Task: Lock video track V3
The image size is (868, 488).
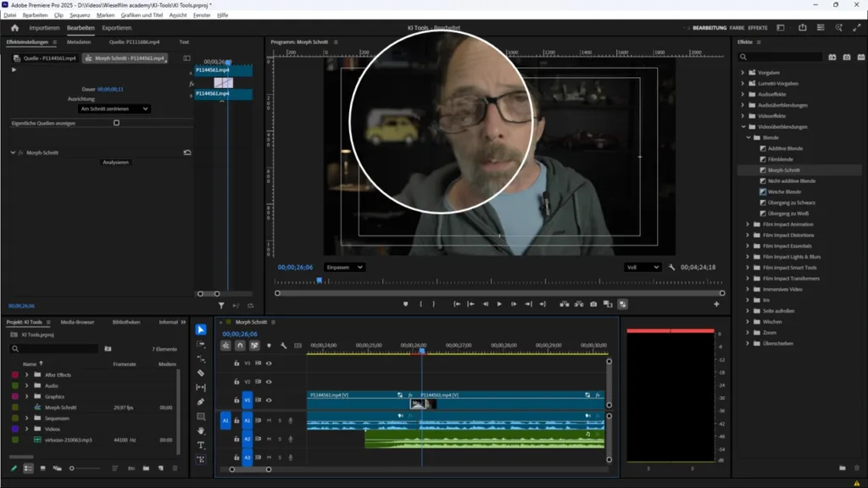Action: click(x=236, y=363)
